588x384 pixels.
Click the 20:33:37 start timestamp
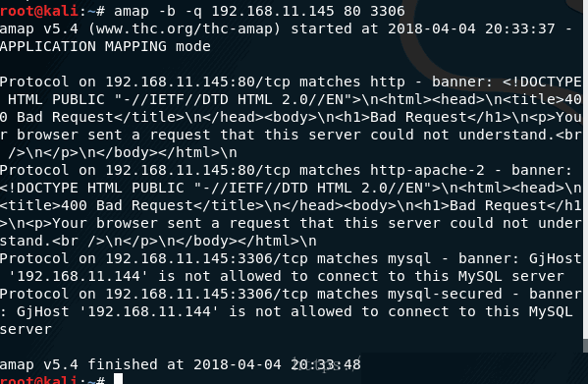519,28
